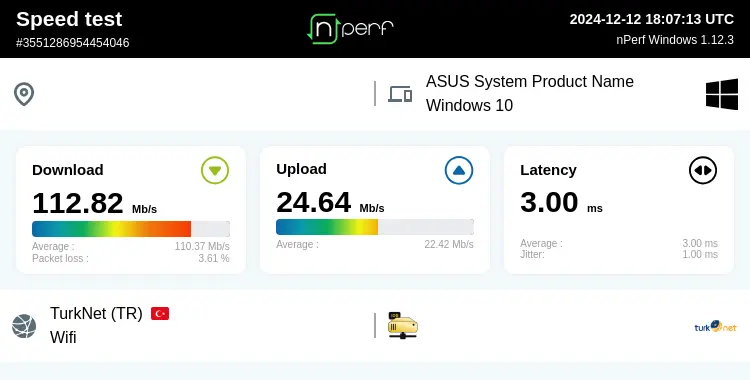Select the 112.82 download value
The height and width of the screenshot is (380, 750).
[x=78, y=203]
